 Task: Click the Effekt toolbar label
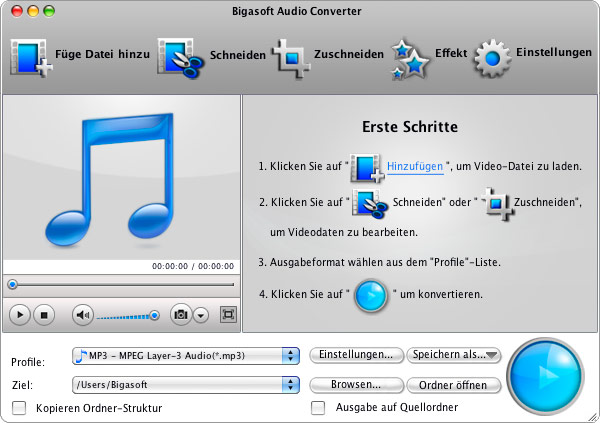point(451,53)
